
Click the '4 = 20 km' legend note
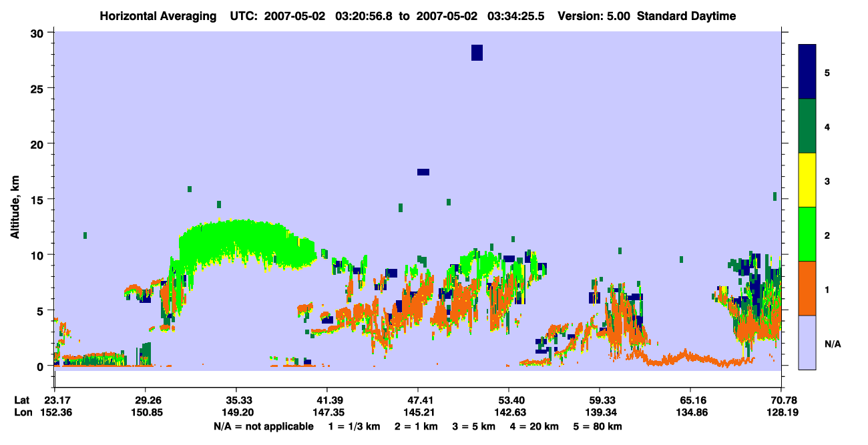pyautogui.click(x=534, y=426)
